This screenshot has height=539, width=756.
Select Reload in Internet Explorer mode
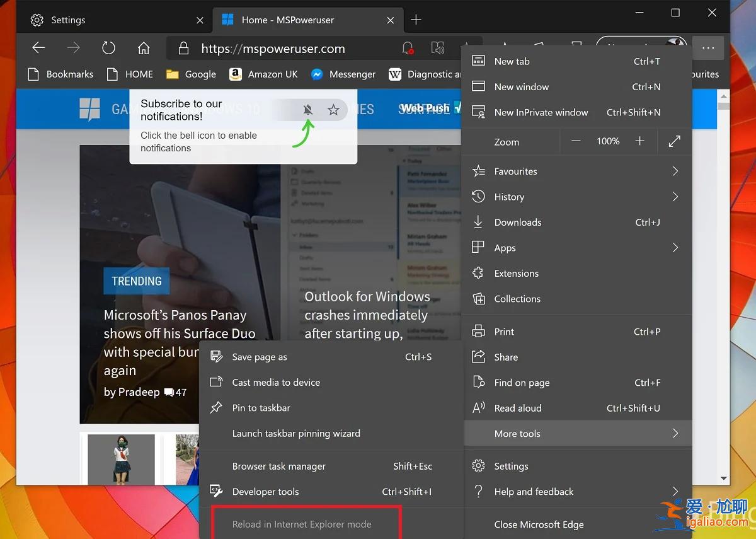coord(302,524)
